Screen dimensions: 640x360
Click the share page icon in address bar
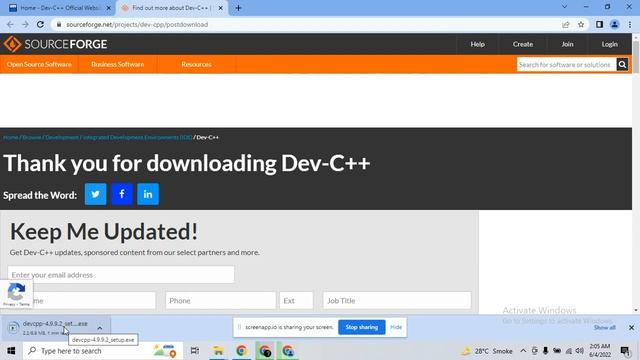click(x=566, y=24)
